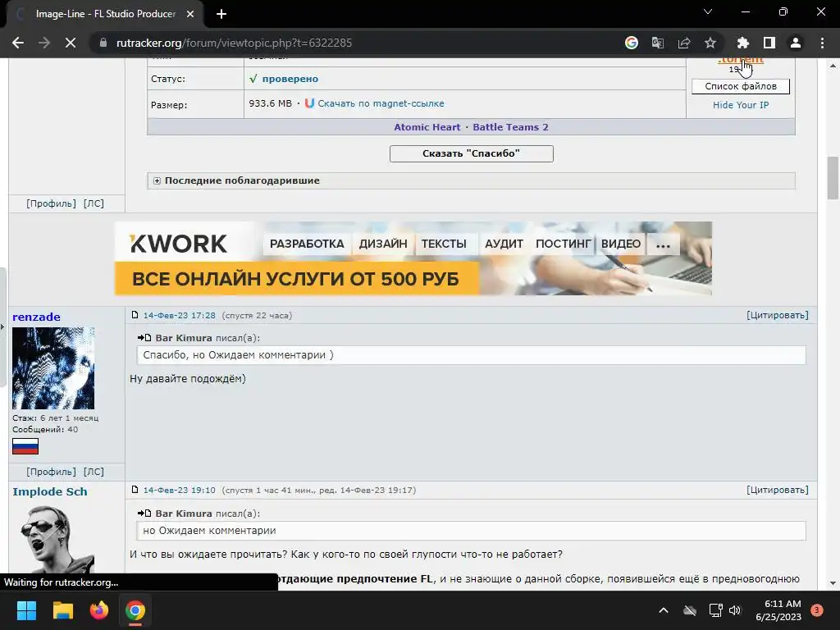Open the volume tray icon
The image size is (840, 630).
(x=735, y=610)
